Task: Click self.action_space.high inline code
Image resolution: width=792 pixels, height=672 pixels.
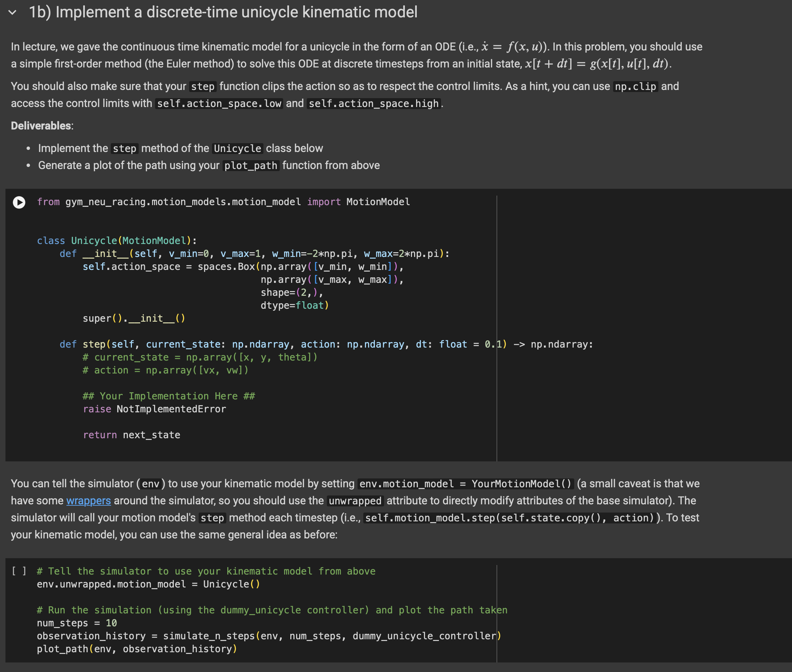Action: click(x=373, y=104)
